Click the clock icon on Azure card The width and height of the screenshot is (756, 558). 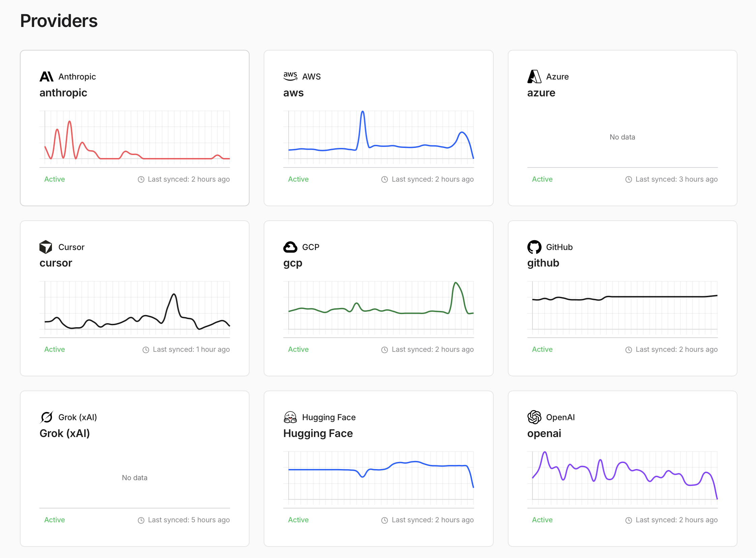[628, 179]
